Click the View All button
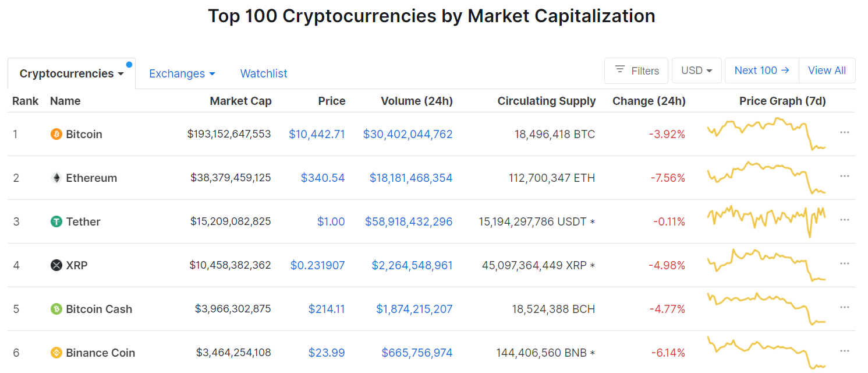 (x=827, y=71)
